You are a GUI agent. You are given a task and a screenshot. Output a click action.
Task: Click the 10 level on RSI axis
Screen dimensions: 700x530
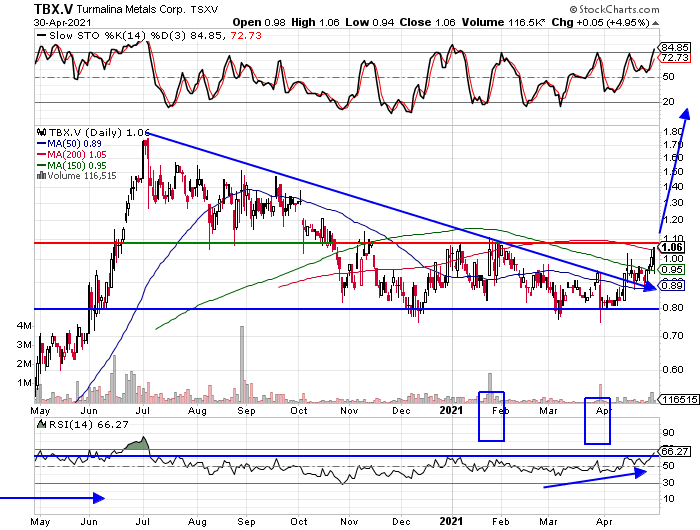(x=668, y=499)
